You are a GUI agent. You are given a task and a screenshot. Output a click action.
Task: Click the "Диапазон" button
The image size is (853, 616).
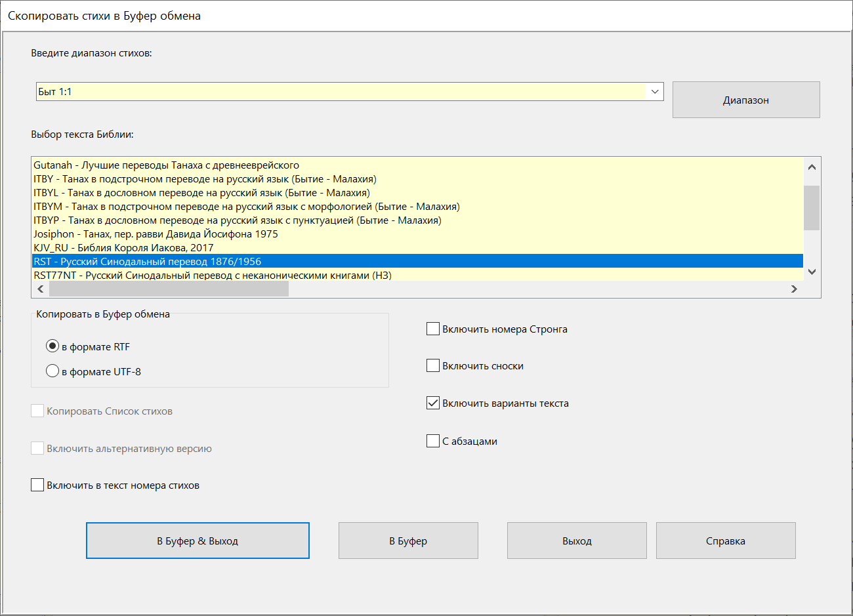click(746, 100)
